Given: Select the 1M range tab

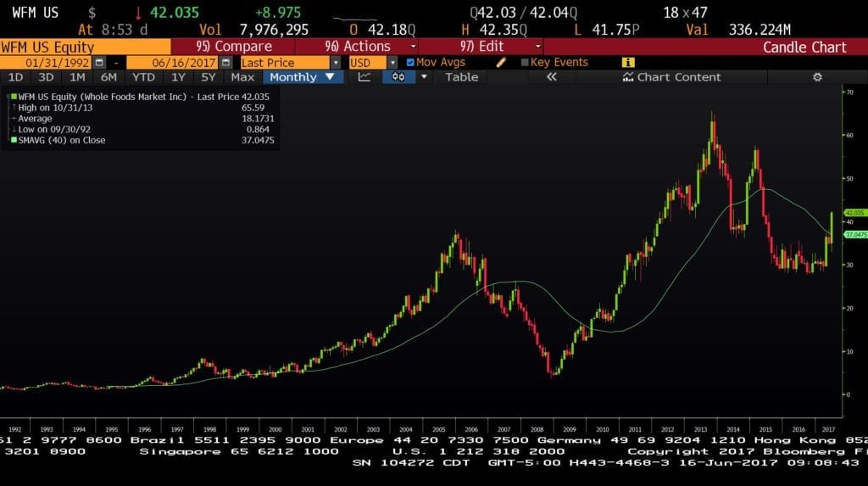Looking at the screenshot, I should pyautogui.click(x=77, y=77).
